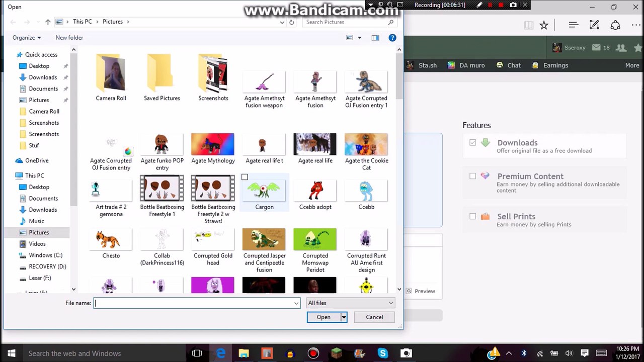The width and height of the screenshot is (644, 362).
Task: Open DeviantArt friends icon beside messages
Action: [621, 48]
